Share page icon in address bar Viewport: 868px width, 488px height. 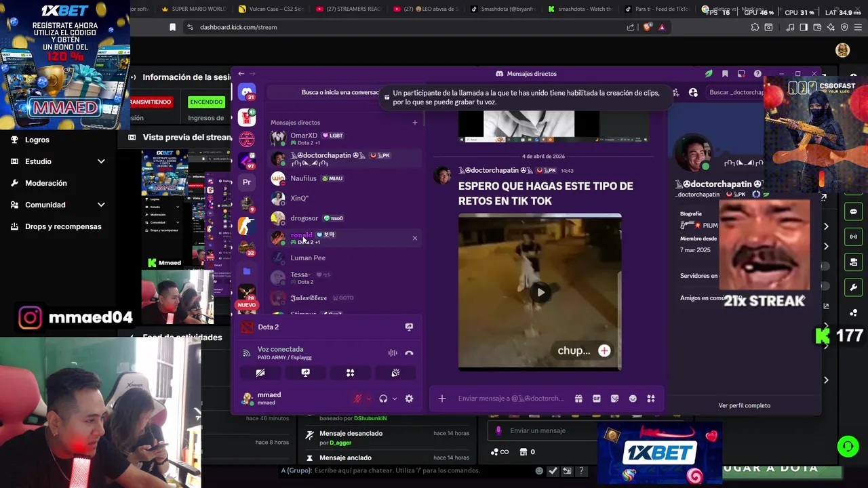(x=631, y=27)
